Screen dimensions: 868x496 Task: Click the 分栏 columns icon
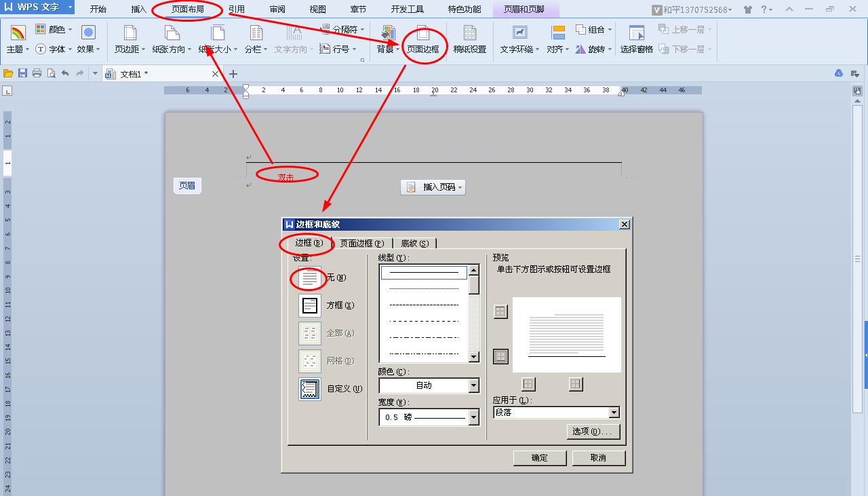point(256,33)
